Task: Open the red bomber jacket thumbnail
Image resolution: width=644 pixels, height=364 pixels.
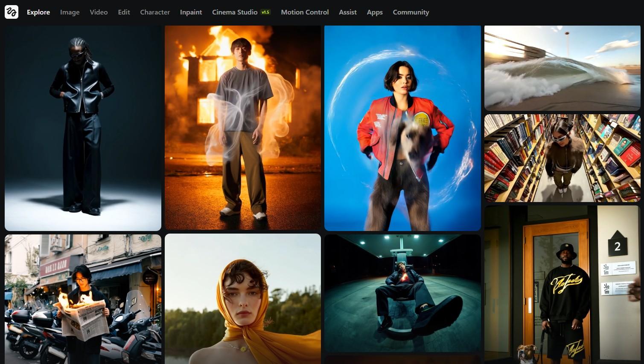Action: [x=402, y=128]
